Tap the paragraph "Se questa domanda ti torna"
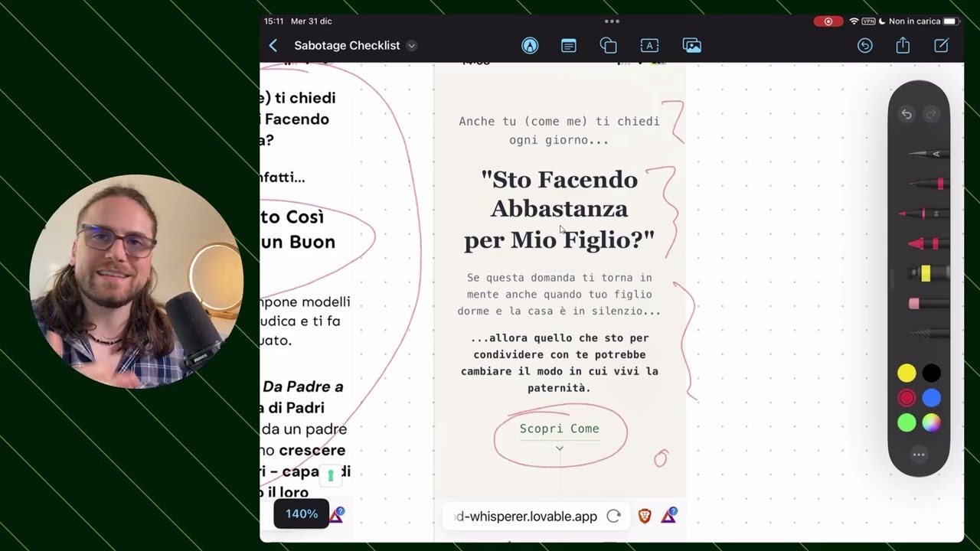 click(559, 295)
